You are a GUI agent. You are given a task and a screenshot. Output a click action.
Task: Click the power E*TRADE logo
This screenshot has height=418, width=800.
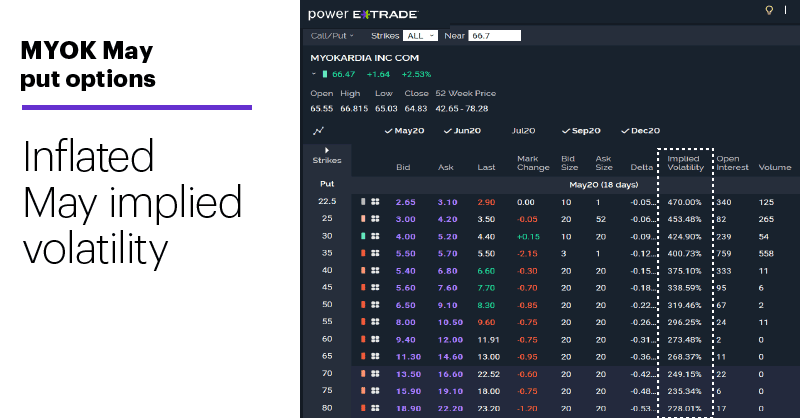(363, 14)
